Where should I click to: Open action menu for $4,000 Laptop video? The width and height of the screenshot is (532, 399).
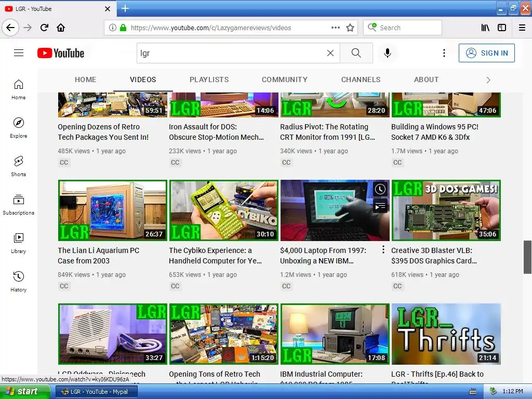click(x=383, y=250)
